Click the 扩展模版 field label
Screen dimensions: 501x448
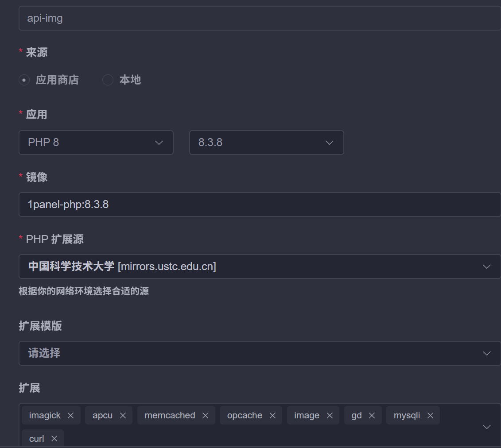point(40,326)
